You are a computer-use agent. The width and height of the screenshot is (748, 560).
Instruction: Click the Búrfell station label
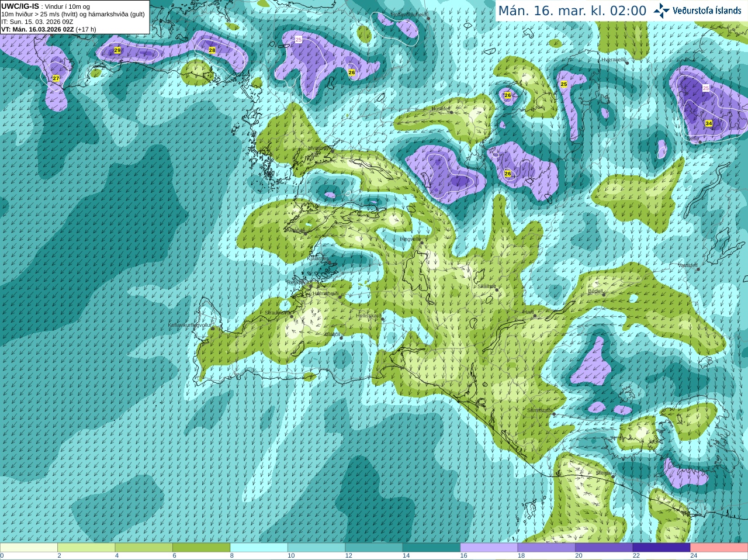tap(595, 291)
